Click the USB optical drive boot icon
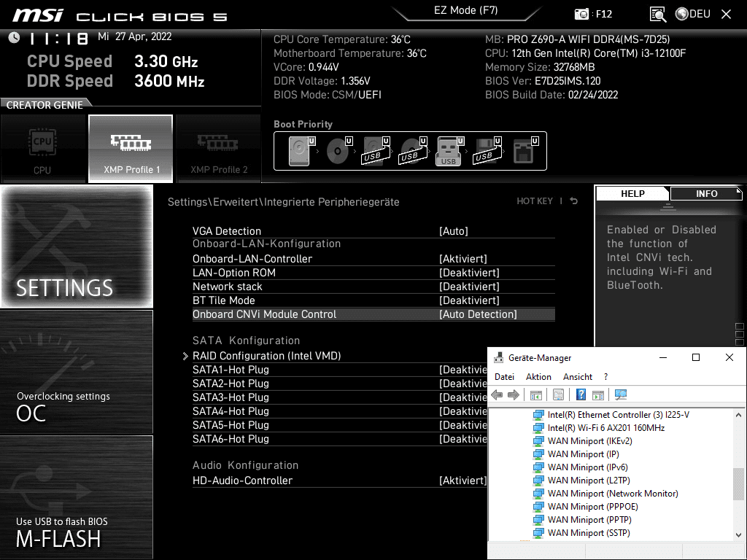The image size is (747, 560). click(x=413, y=150)
